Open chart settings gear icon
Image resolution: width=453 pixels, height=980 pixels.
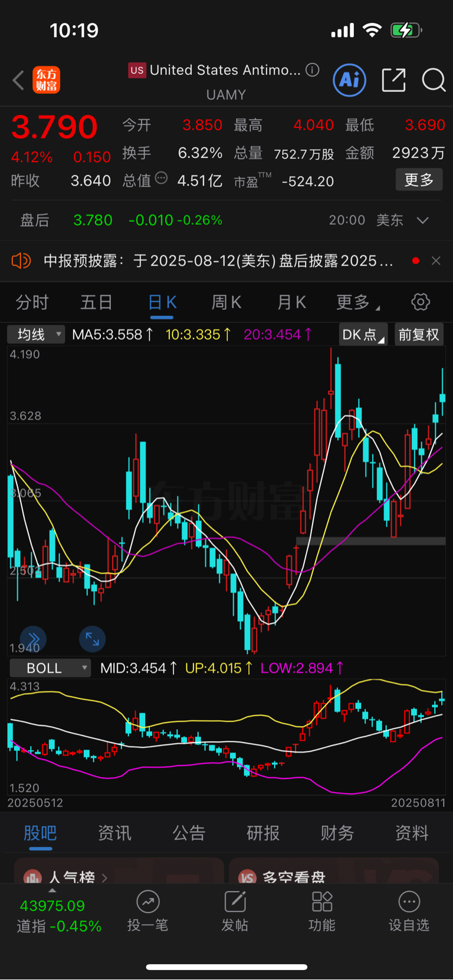[421, 302]
